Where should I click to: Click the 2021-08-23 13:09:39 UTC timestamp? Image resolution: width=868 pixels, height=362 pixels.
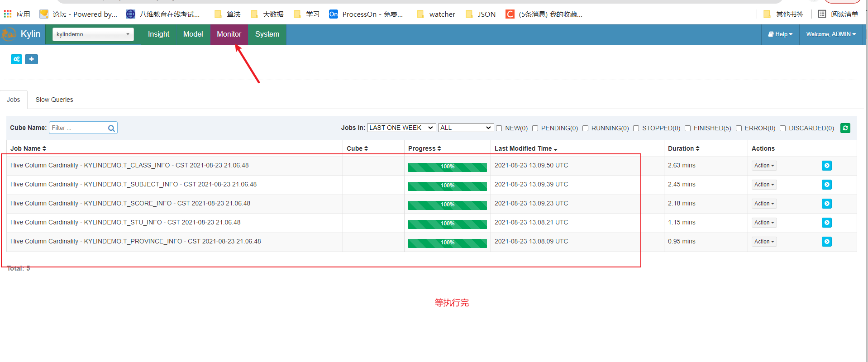[x=531, y=185]
